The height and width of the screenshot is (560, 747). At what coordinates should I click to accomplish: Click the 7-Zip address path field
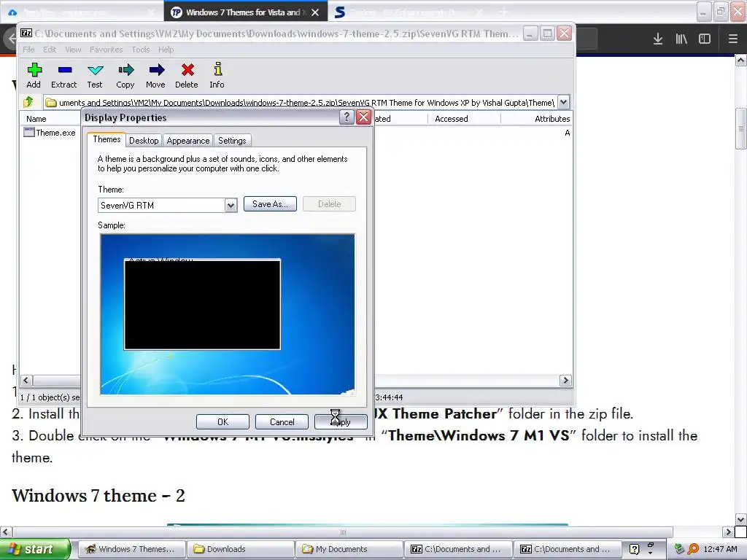(x=300, y=102)
